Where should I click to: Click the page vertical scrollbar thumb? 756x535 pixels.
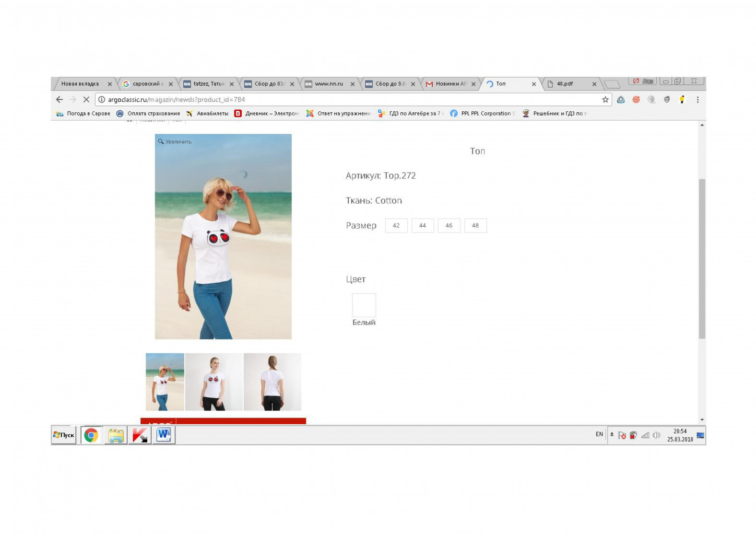pyautogui.click(x=702, y=259)
